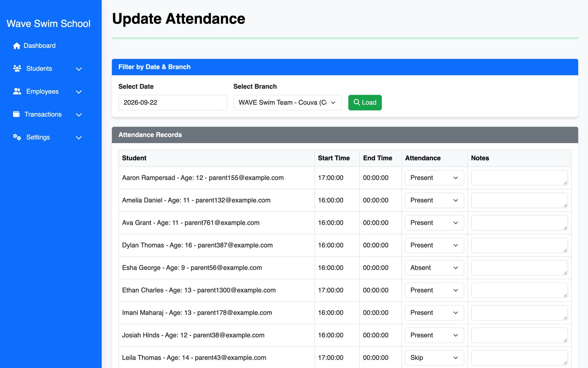Click notes field for Esha George
Image resolution: width=588 pixels, height=368 pixels.
519,268
